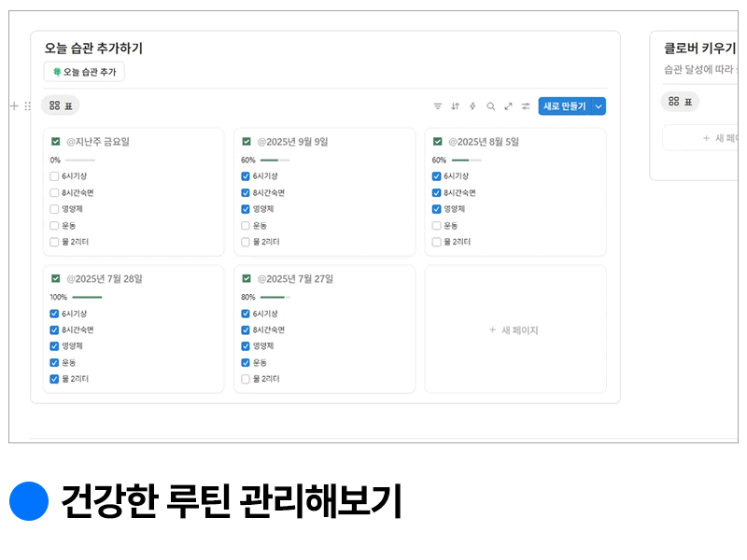Add a new page in 클로버 키우기 panel
Viewport: 747px width, 560px height.
tap(699, 138)
